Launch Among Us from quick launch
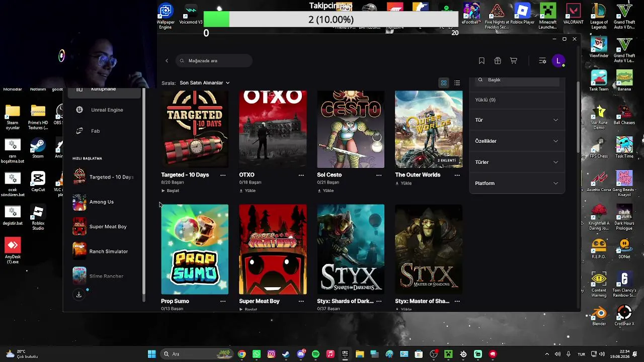The height and width of the screenshot is (362, 644). tap(104, 202)
